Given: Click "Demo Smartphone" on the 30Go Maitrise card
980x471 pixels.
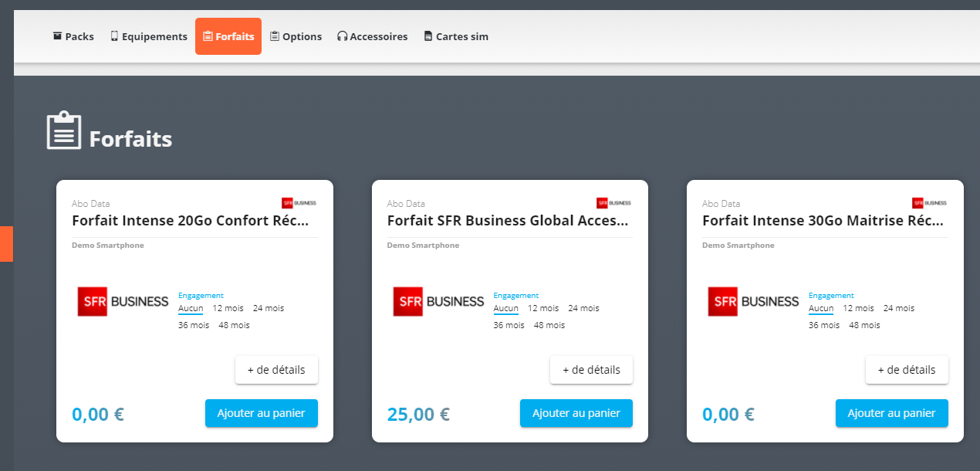Looking at the screenshot, I should pos(738,246).
